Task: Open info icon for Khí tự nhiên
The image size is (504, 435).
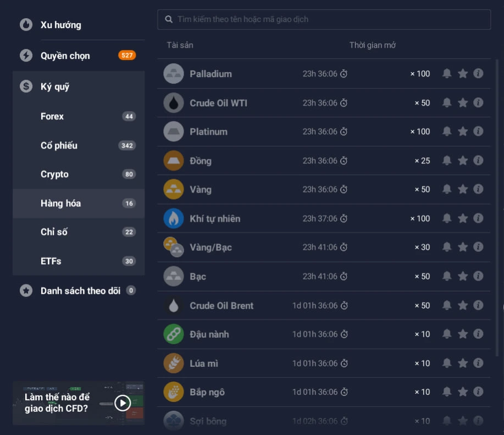Action: click(478, 218)
